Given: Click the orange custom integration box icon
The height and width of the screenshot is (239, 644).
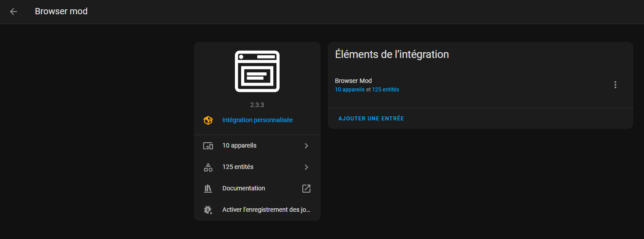Looking at the screenshot, I should tap(208, 120).
